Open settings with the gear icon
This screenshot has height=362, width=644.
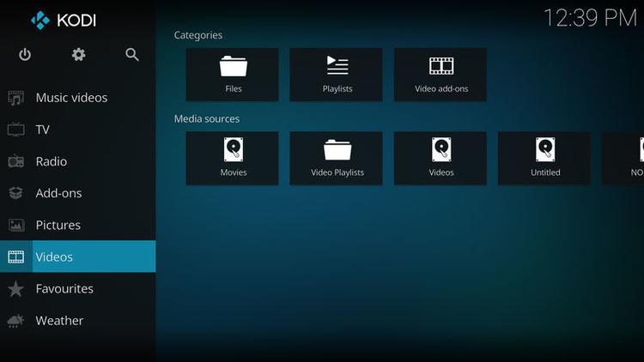(x=78, y=55)
